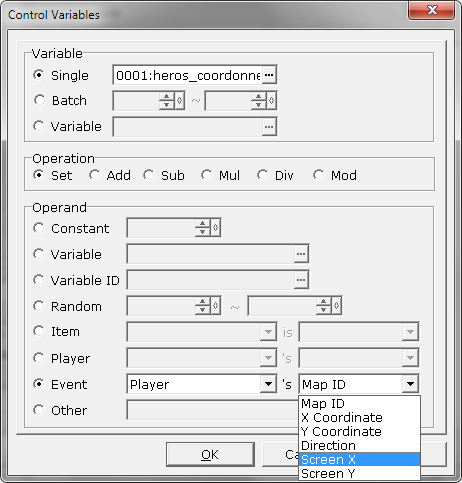This screenshot has width=462, height=483.
Task: Open ellipsis picker for operand Variable field
Action: pyautogui.click(x=301, y=254)
